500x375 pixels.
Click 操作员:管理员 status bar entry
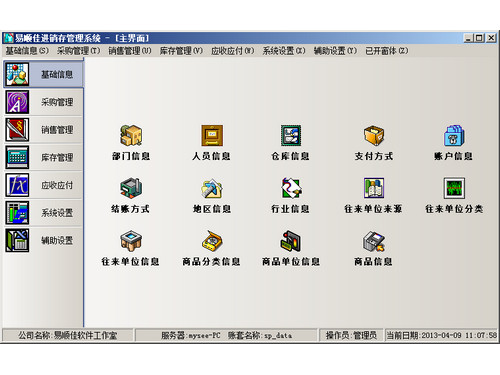tap(351, 335)
